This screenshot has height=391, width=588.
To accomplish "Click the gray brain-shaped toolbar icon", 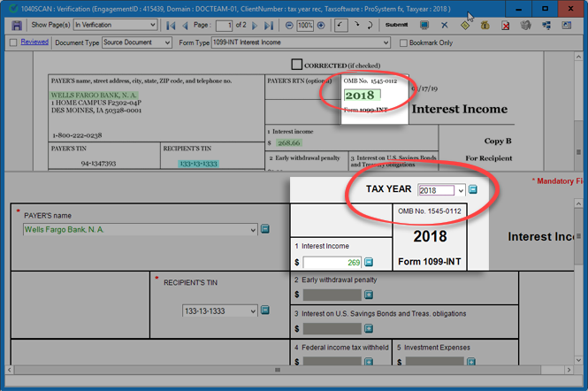I will (x=526, y=25).
